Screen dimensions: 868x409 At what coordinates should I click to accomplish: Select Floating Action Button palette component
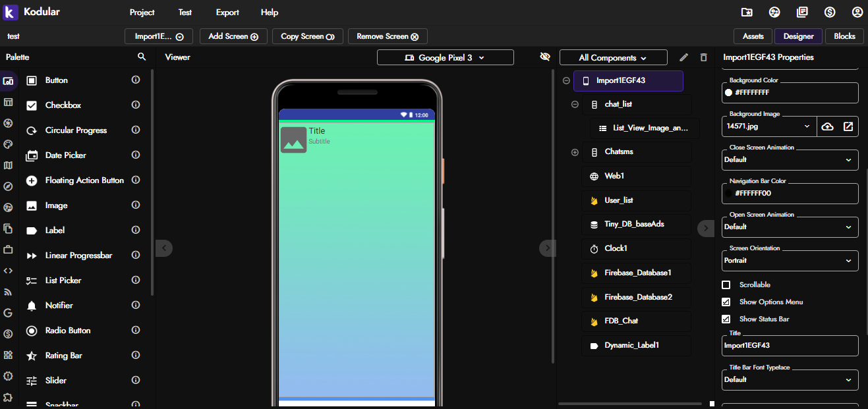pos(84,180)
